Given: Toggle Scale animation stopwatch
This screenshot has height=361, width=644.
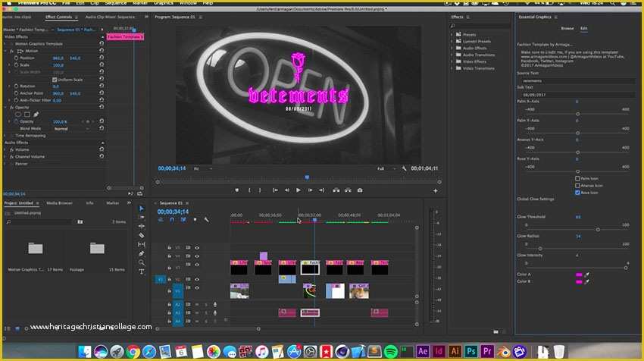Looking at the screenshot, I should [x=16, y=65].
